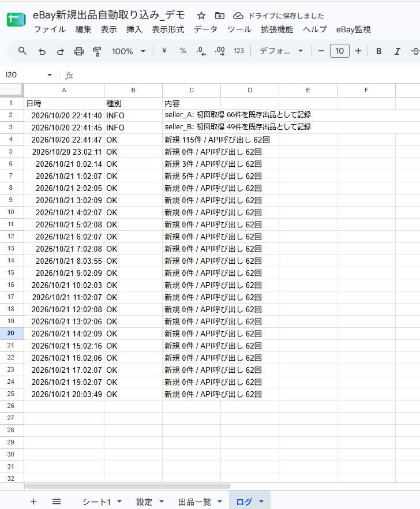Viewport: 420px width, 509px height.
Task: Click the 2026/10/21 20:03:49 timestamp cell
Action: pyautogui.click(x=64, y=394)
